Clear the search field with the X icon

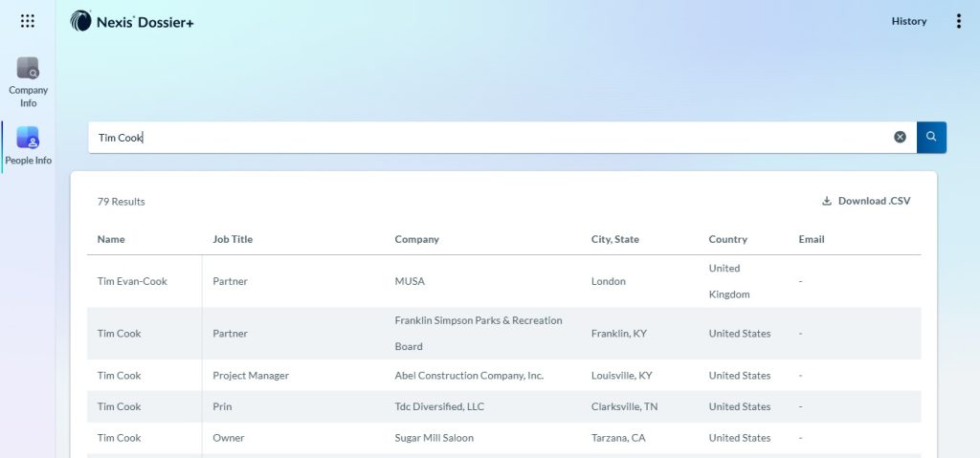(900, 137)
